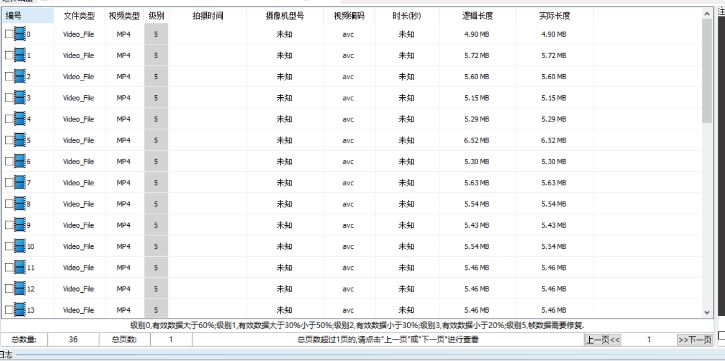The height and width of the screenshot is (361, 725).
Task: Sort by the 拍摄时间 column header
Action: (x=208, y=16)
